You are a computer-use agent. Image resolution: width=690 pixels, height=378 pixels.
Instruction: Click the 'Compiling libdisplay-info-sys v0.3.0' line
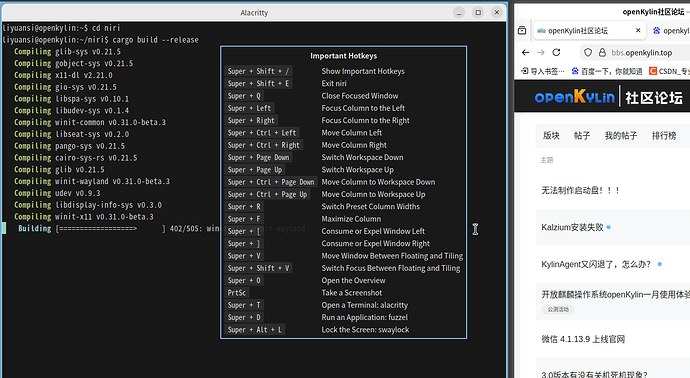pyautogui.click(x=88, y=205)
